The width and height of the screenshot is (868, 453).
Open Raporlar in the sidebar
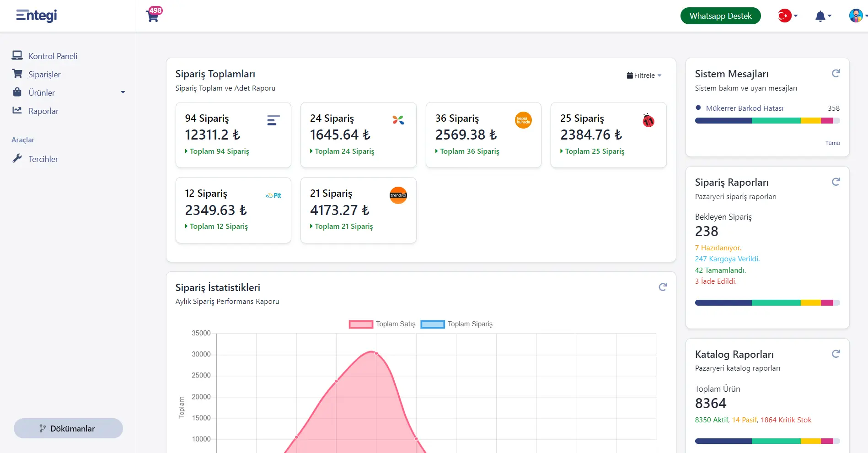[x=43, y=111]
